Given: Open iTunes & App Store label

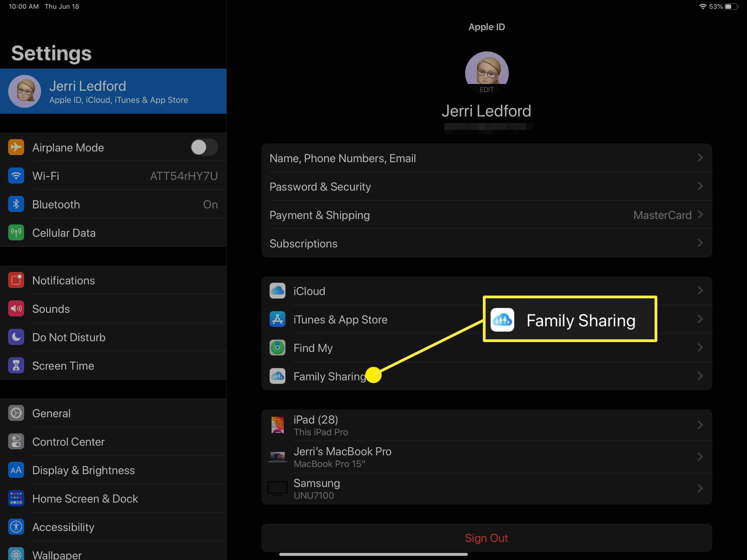Looking at the screenshot, I should [x=340, y=320].
